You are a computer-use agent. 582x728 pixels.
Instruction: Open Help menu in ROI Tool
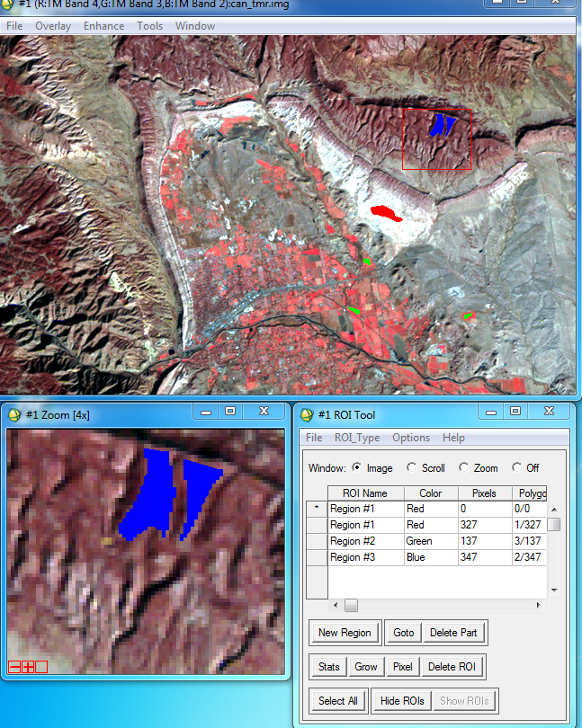coord(453,438)
